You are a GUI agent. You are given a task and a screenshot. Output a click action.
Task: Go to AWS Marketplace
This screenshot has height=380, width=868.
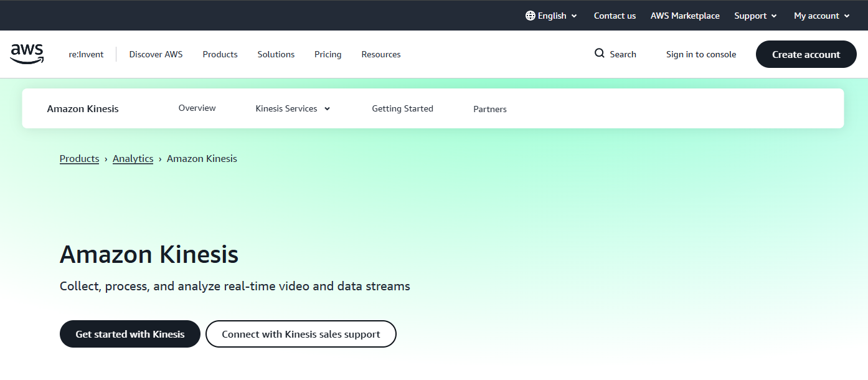(685, 16)
